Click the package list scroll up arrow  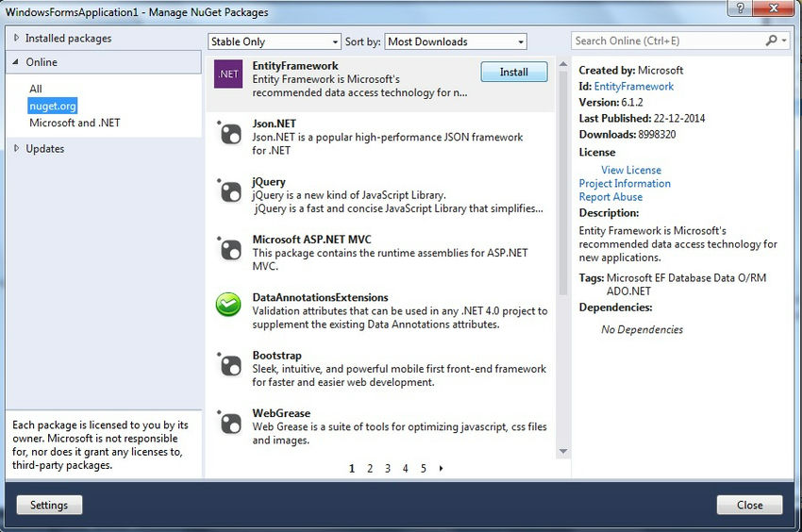[563, 64]
